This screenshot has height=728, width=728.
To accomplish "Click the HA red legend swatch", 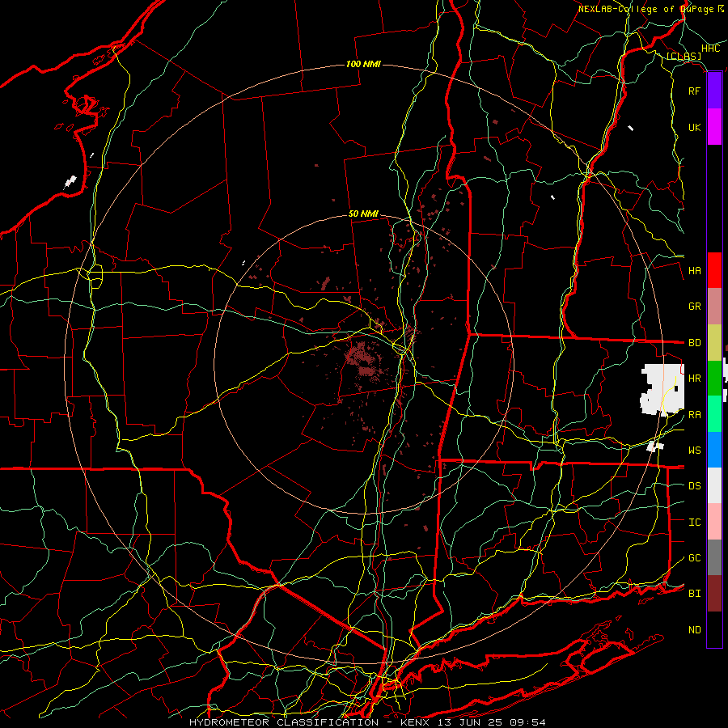I will (x=714, y=270).
